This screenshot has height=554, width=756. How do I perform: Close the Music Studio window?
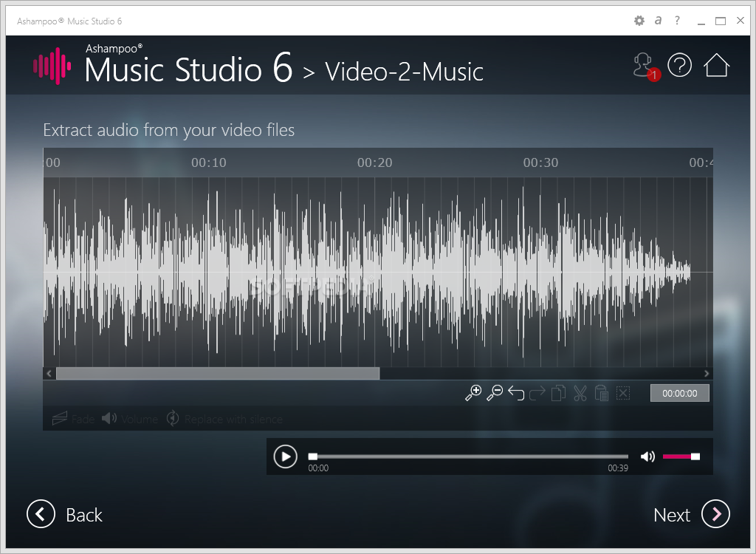pyautogui.click(x=740, y=20)
